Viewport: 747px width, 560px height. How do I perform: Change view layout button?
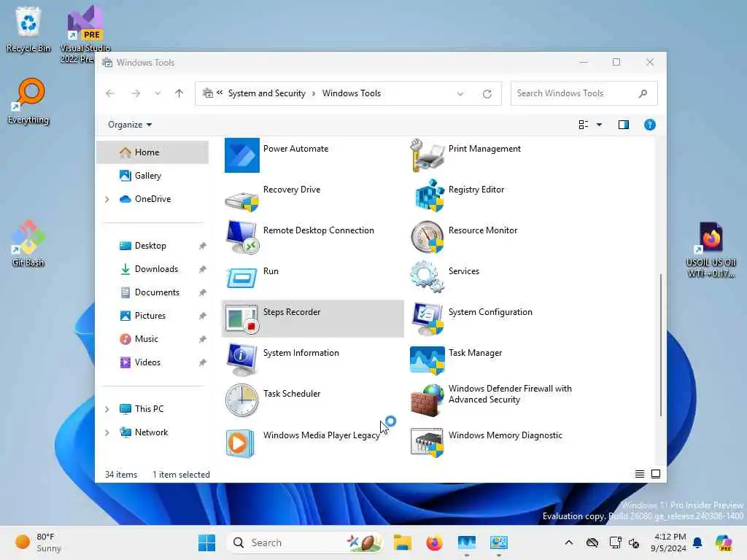click(584, 125)
